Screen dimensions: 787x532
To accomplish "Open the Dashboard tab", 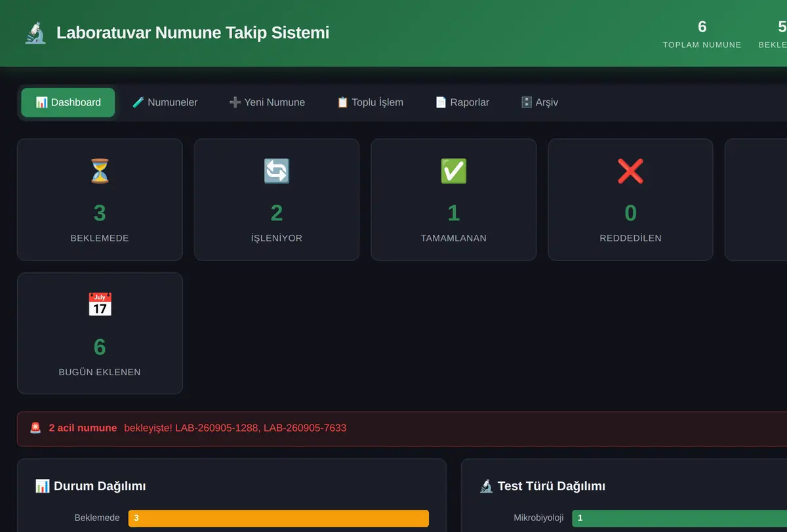I will 68,102.
